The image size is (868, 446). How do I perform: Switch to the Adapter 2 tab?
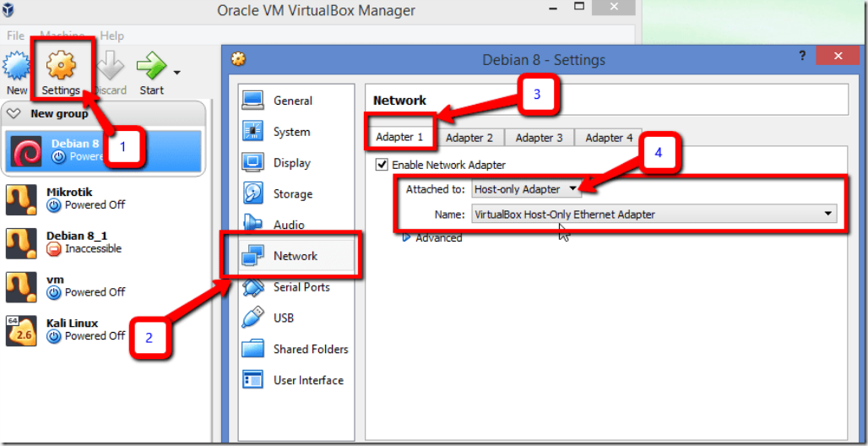click(469, 138)
